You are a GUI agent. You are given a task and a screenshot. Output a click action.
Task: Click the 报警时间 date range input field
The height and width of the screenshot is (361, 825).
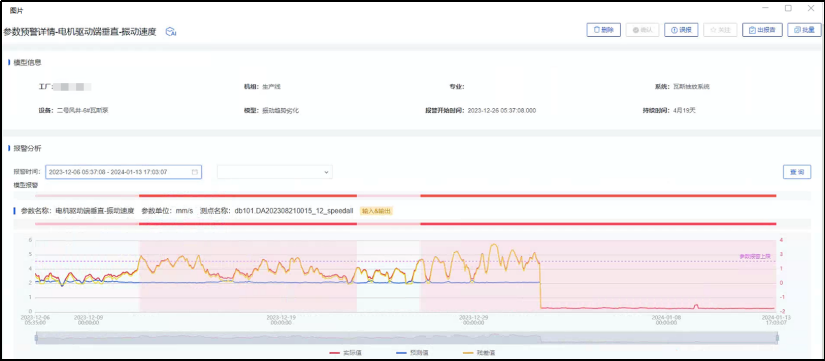[x=123, y=172]
